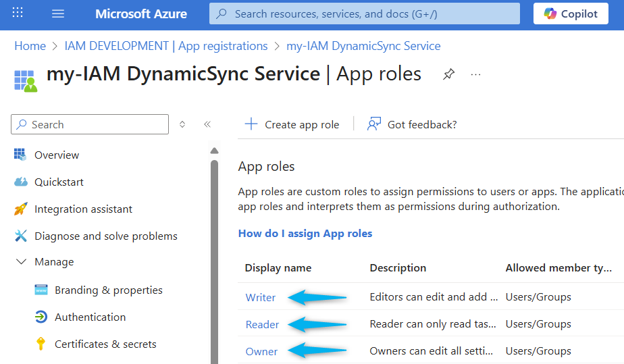Click sidebar scrollbar up arrow
624x364 pixels.
click(x=215, y=151)
